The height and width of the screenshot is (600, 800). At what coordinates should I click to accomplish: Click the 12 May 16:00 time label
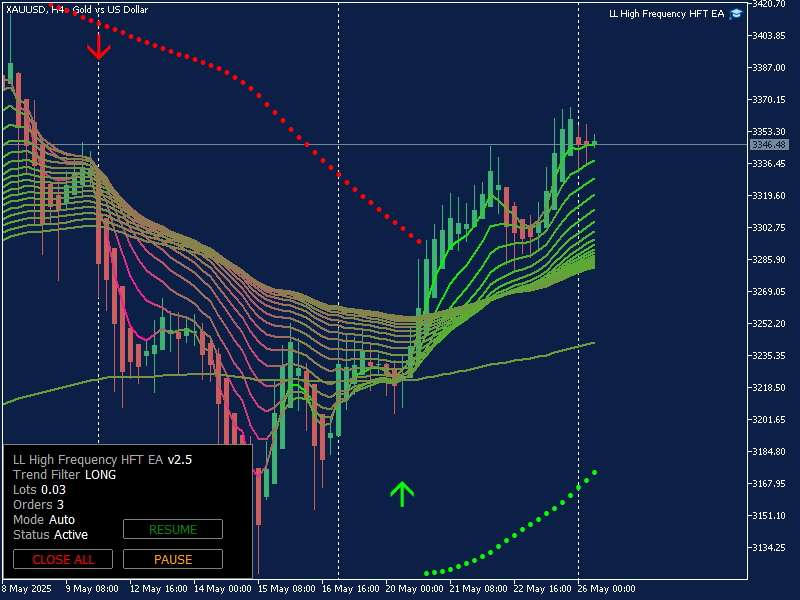click(159, 588)
